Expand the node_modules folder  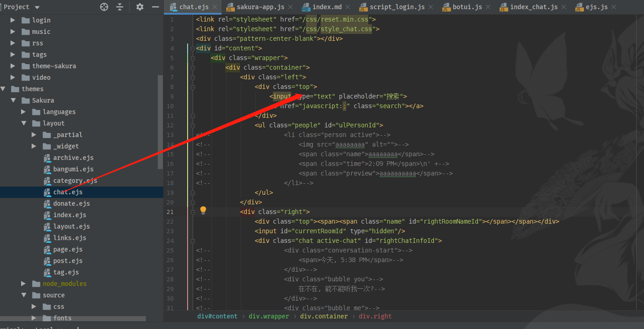click(x=23, y=284)
